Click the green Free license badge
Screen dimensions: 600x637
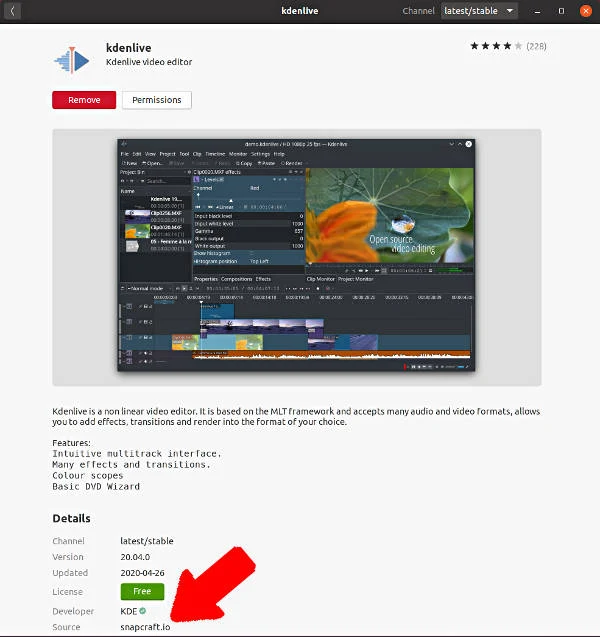tap(142, 592)
